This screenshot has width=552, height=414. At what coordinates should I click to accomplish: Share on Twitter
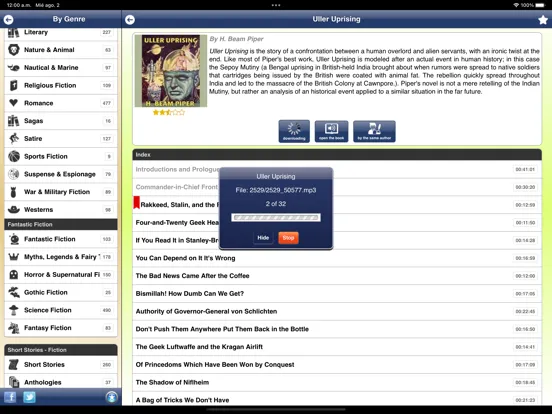[29, 397]
